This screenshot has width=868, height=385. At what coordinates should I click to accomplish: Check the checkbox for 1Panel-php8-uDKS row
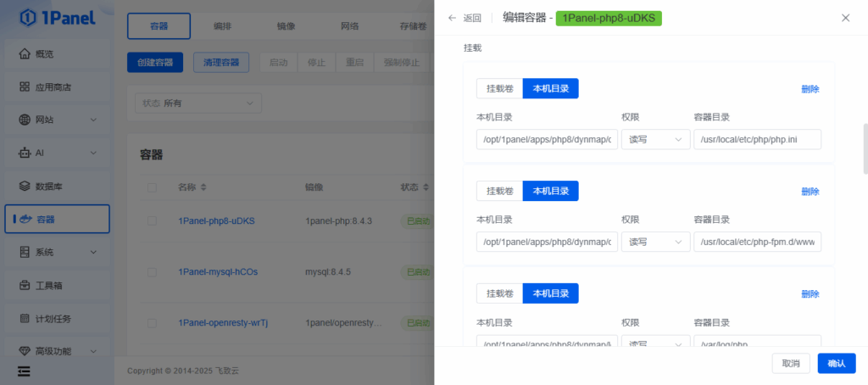[x=153, y=220]
